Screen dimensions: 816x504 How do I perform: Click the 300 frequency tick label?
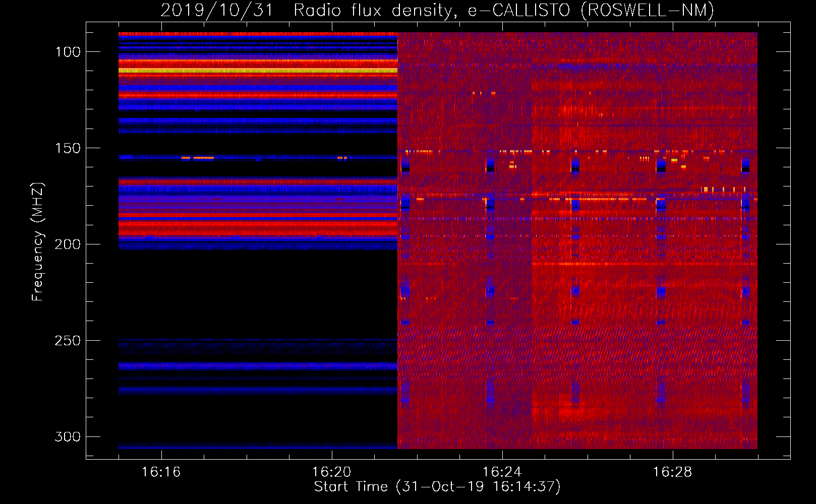[68, 436]
